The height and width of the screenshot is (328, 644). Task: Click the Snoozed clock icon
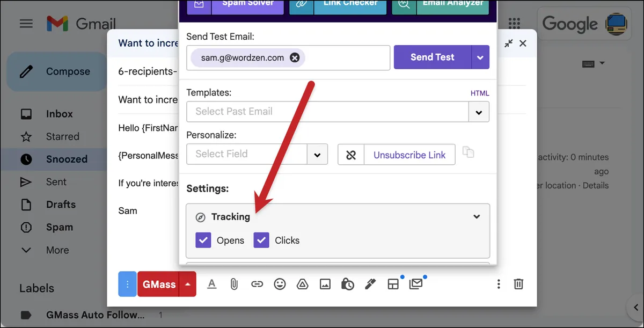tap(26, 159)
